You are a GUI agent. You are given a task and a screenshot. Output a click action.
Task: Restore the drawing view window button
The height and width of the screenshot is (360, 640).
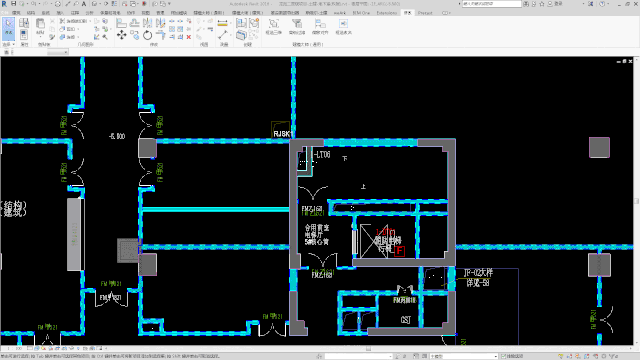point(624,61)
